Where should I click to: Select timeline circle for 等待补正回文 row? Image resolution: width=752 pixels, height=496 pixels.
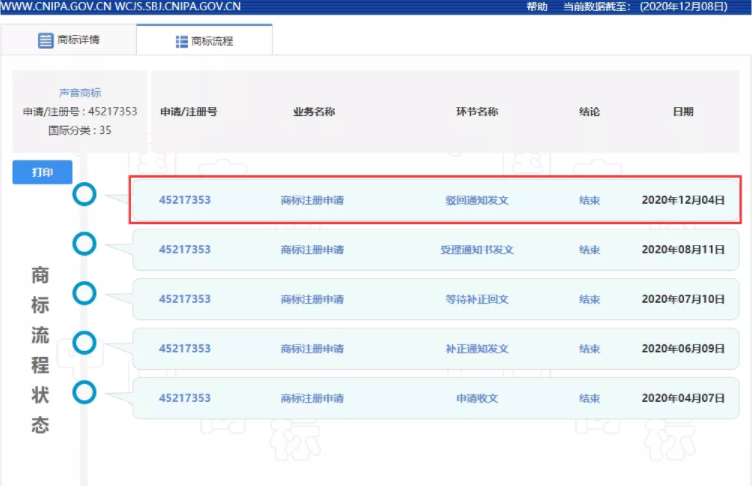click(84, 294)
